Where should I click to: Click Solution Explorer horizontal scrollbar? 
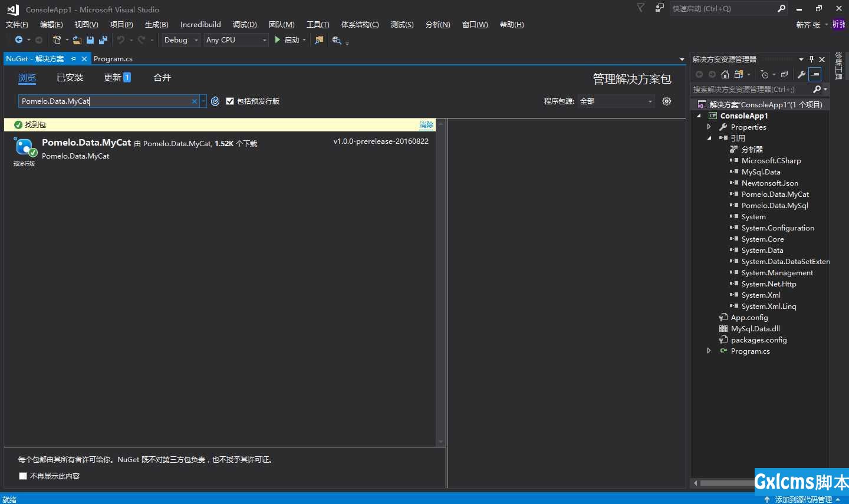pos(726,483)
